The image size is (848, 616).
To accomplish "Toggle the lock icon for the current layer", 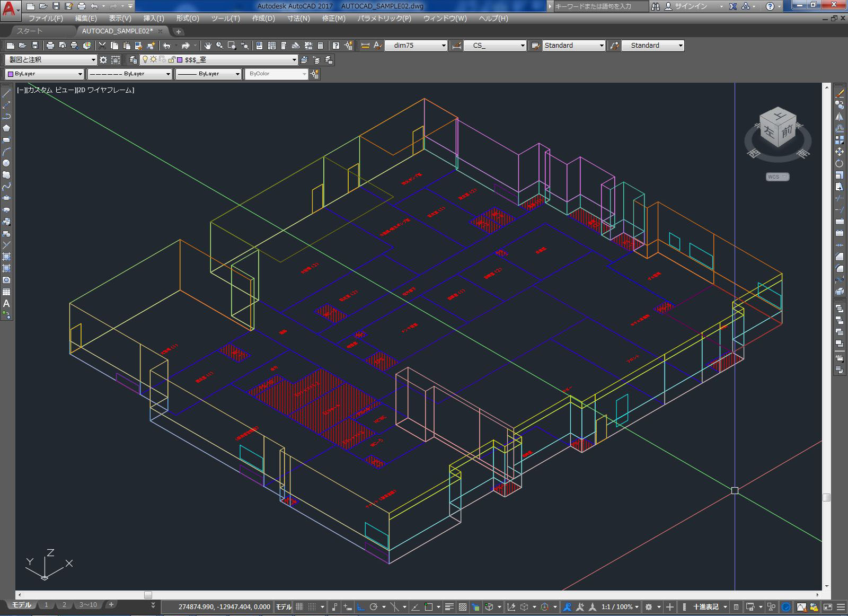I will 172,60.
